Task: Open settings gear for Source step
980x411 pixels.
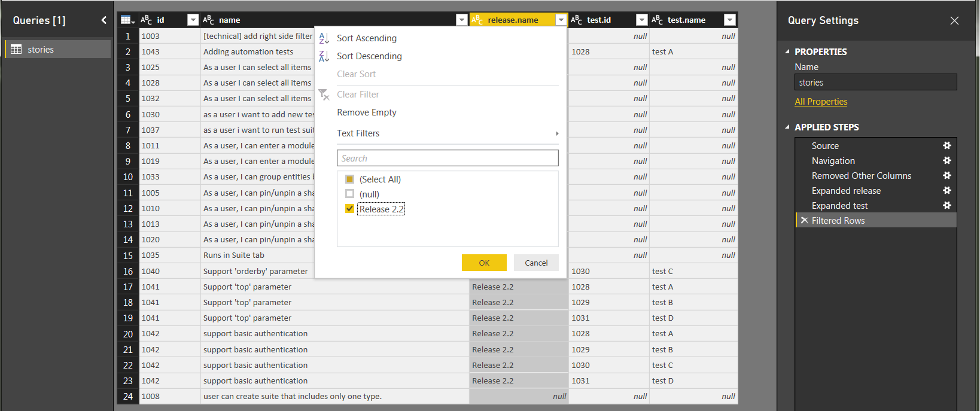Action: point(947,145)
